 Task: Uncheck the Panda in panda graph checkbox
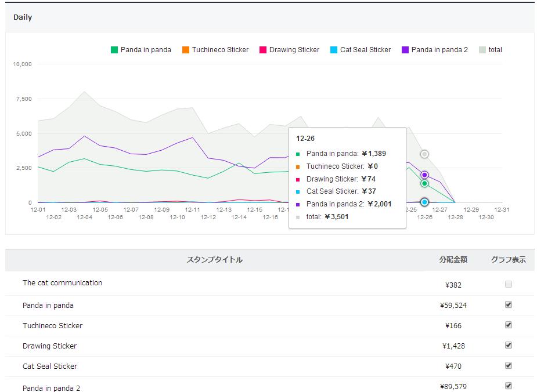point(509,304)
